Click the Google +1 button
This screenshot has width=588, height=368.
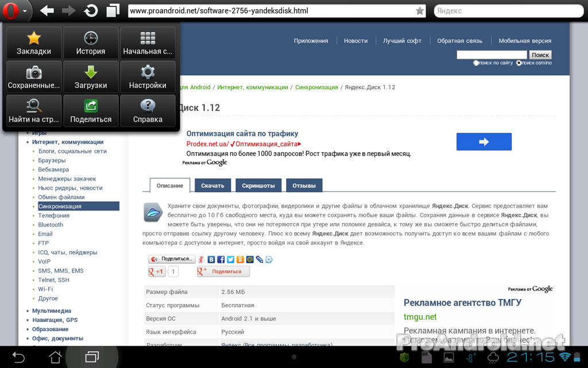156,271
